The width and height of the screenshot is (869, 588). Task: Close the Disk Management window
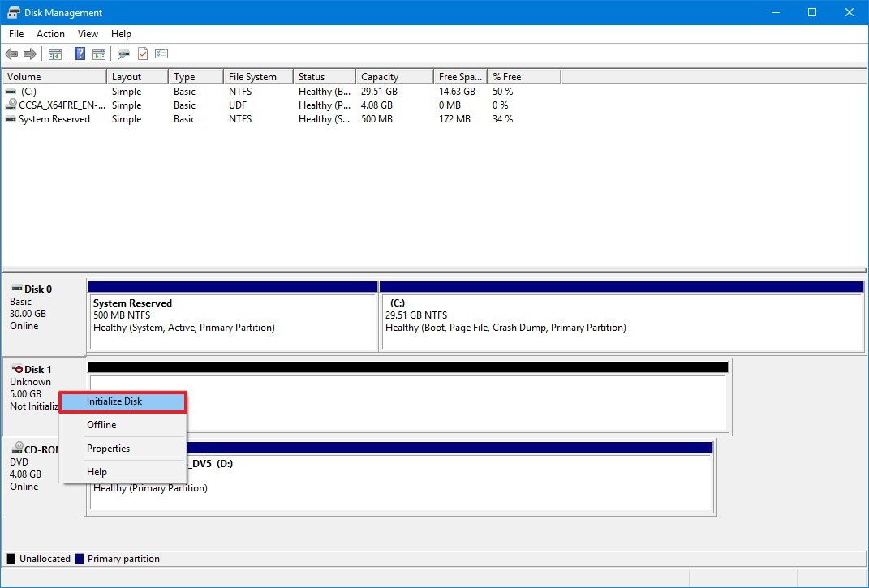coord(849,12)
